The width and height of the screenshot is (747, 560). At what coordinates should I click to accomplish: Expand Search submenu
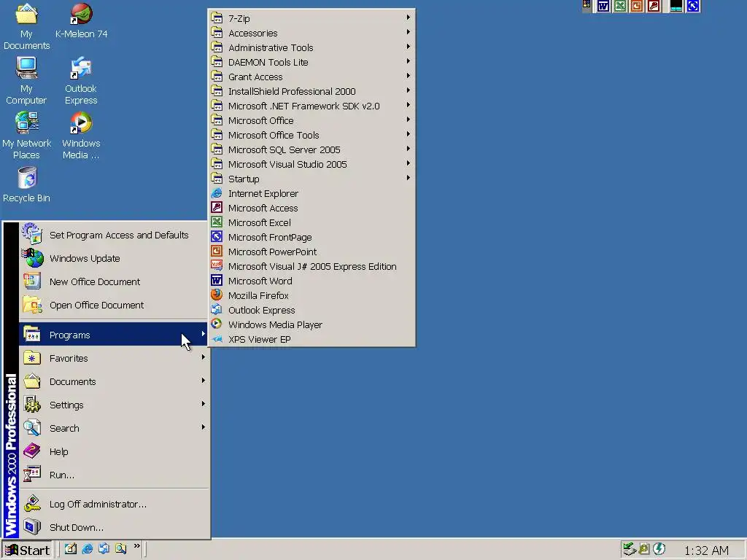tap(115, 428)
